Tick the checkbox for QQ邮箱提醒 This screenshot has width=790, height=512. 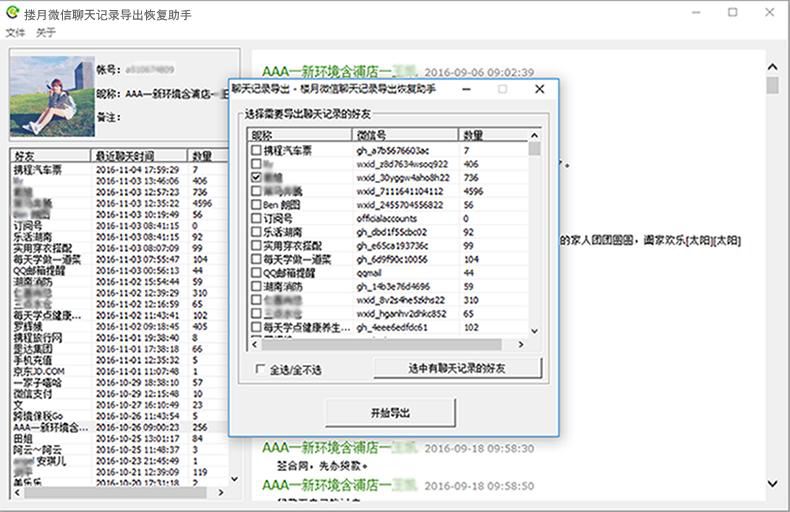click(x=256, y=273)
